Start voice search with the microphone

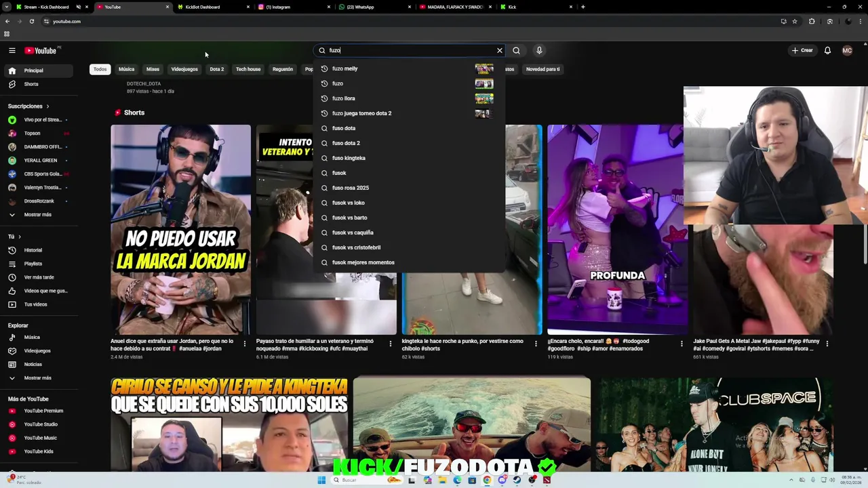click(x=539, y=50)
